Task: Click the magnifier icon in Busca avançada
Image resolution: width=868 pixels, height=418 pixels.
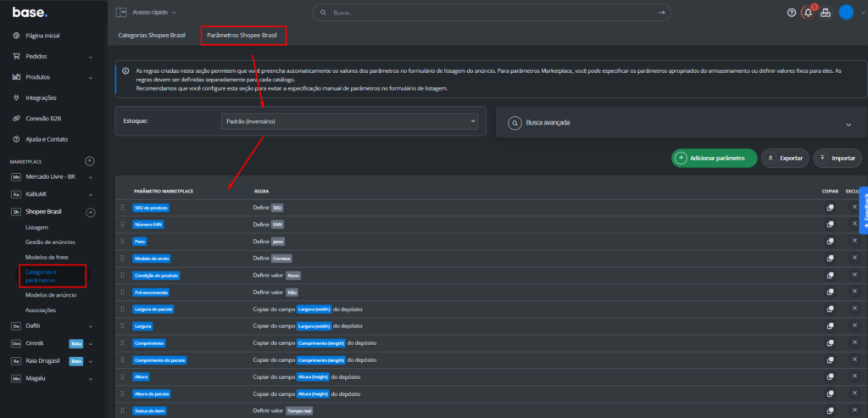Action: pyautogui.click(x=515, y=123)
